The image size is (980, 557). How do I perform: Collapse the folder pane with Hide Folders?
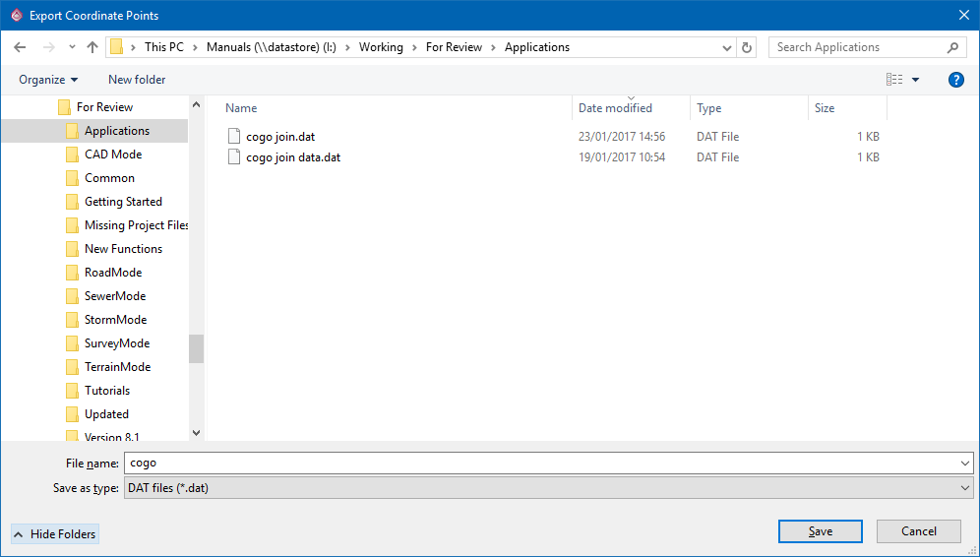click(55, 533)
